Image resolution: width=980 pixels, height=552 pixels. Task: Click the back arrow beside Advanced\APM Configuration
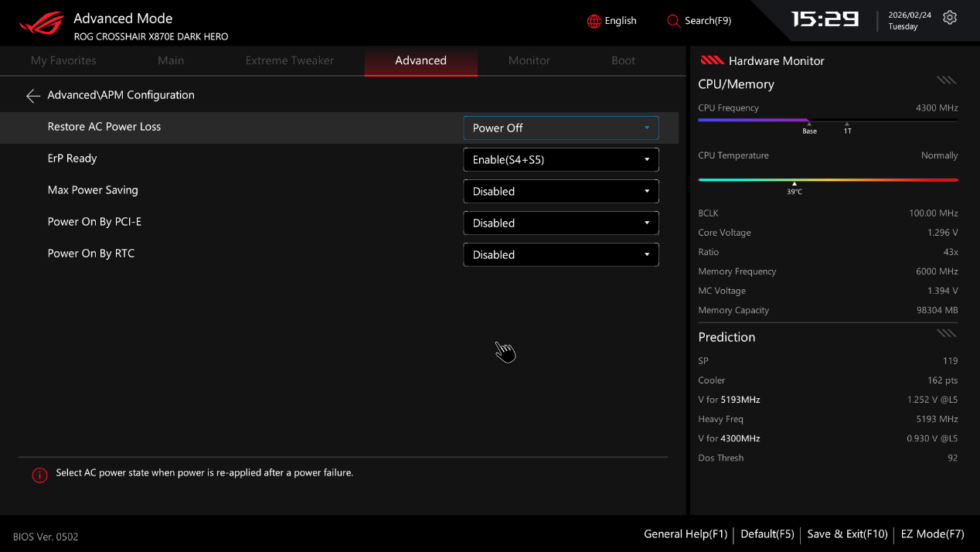click(x=32, y=96)
